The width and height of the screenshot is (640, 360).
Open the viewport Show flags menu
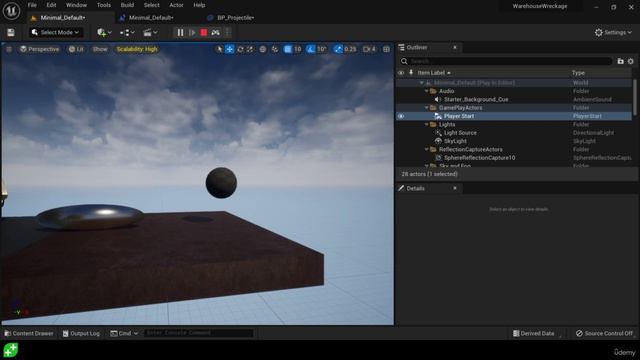coord(100,49)
